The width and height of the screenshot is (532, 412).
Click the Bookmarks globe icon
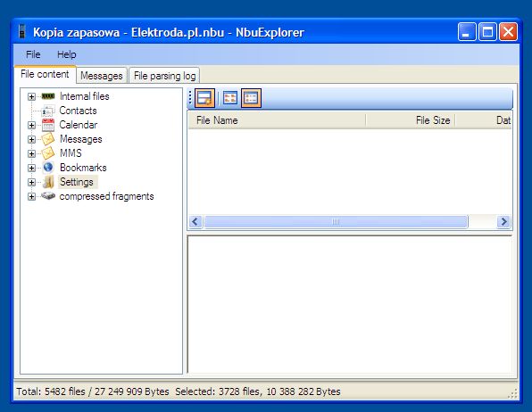48,168
